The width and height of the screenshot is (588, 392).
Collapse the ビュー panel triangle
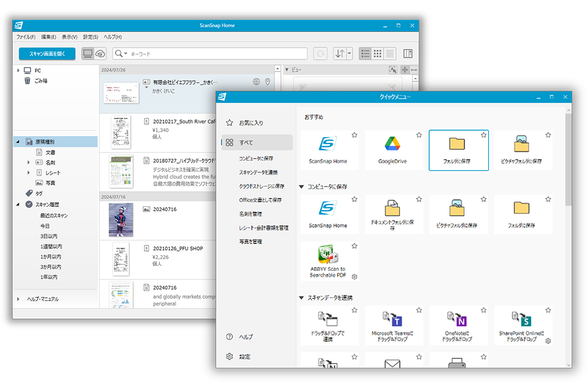pos(287,70)
